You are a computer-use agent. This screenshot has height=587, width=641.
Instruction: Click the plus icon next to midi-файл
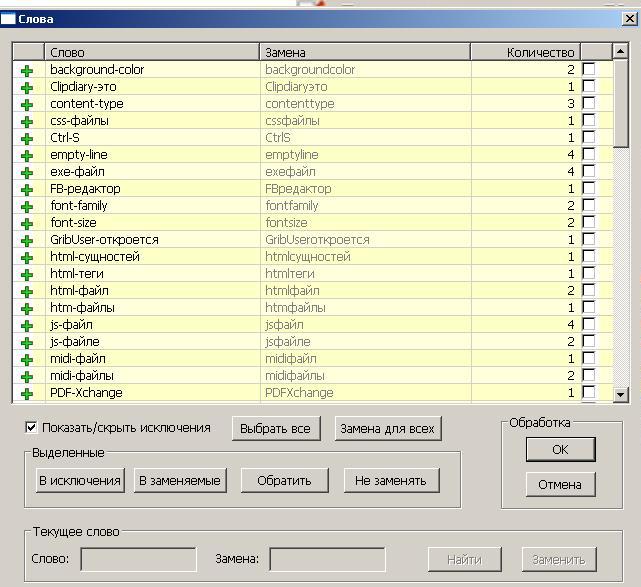pos(27,360)
